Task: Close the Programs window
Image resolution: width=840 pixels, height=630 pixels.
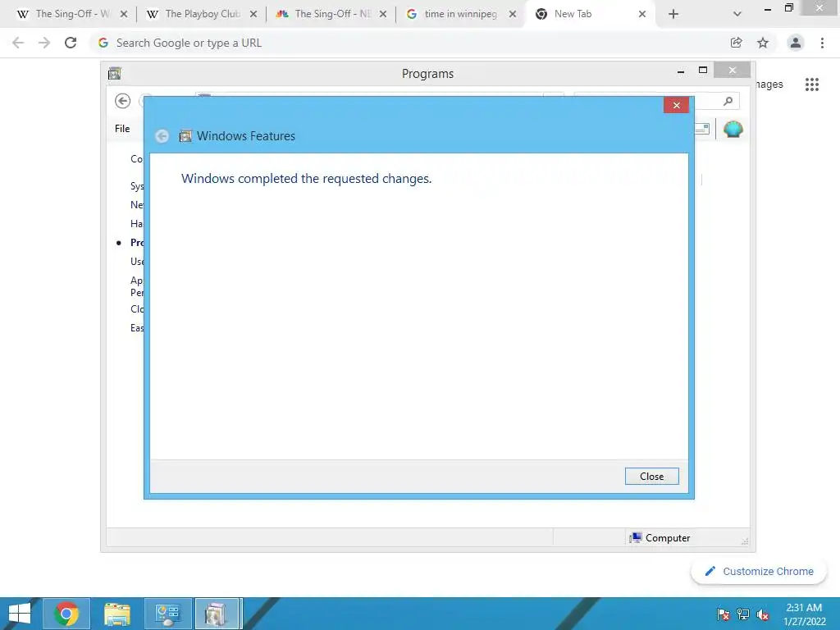Action: click(x=733, y=71)
